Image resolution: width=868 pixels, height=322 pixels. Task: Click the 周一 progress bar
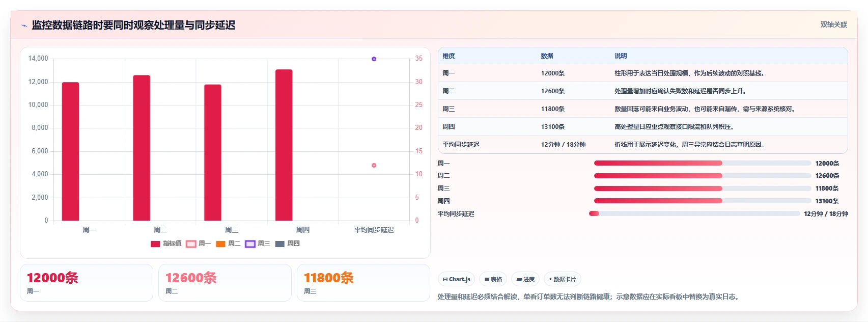(x=703, y=163)
